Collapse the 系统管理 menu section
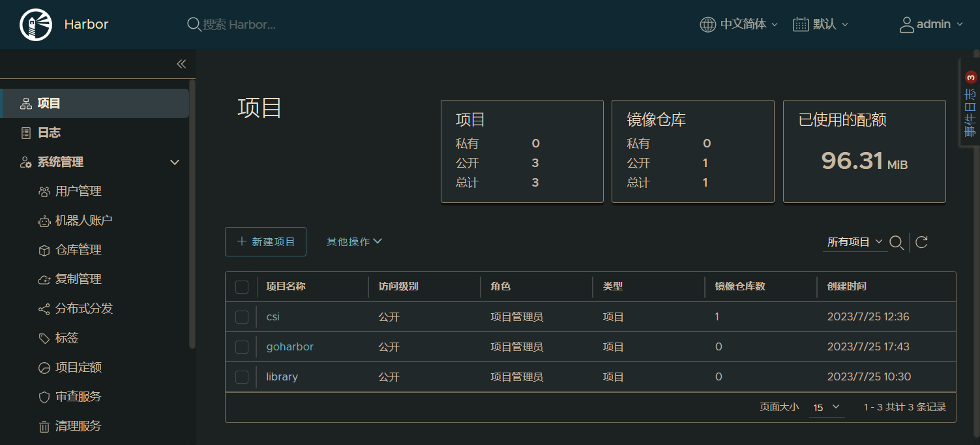The height and width of the screenshot is (445, 980). (x=174, y=162)
